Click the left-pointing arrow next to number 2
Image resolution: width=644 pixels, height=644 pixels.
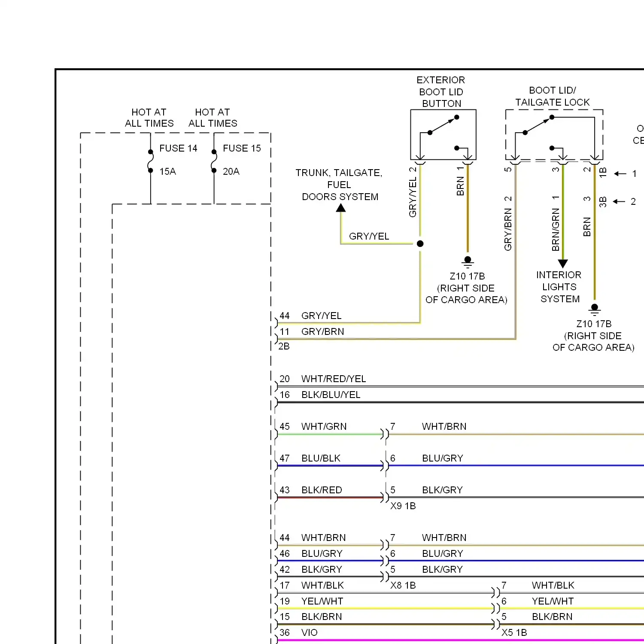tap(619, 201)
